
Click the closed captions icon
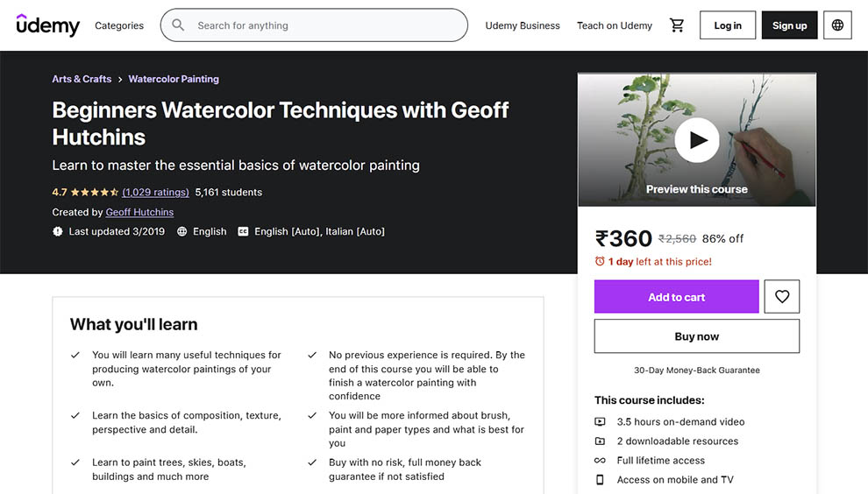(x=243, y=231)
